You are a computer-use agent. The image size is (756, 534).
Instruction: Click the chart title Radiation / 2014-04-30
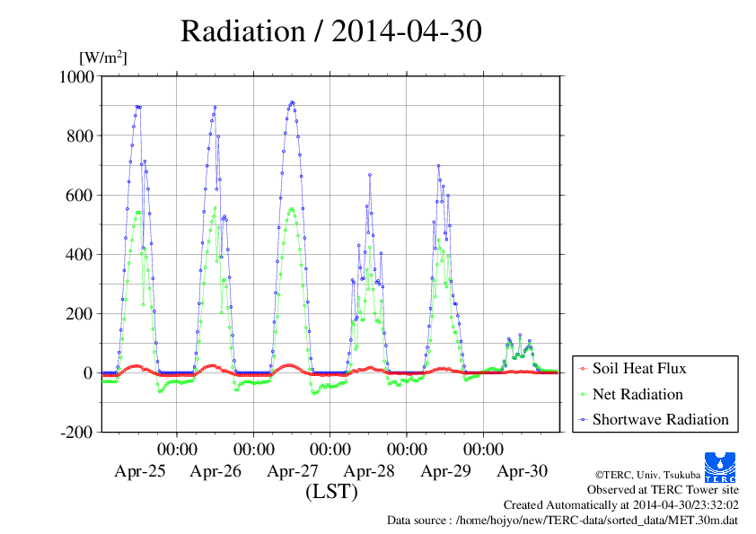(x=330, y=31)
